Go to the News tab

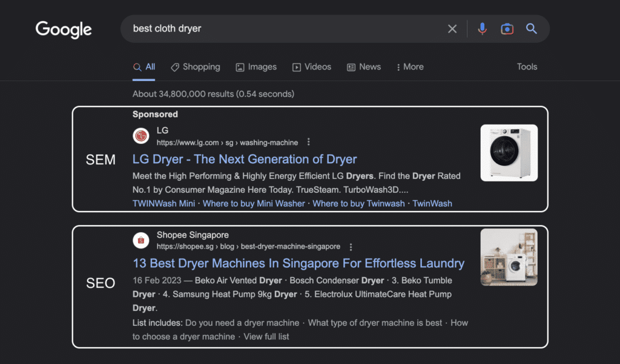pyautogui.click(x=364, y=67)
